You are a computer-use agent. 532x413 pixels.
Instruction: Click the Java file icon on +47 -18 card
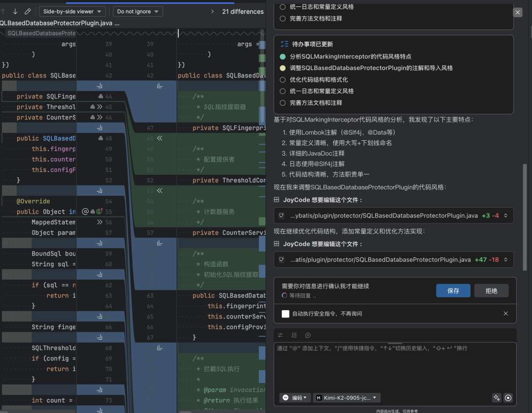tap(282, 260)
